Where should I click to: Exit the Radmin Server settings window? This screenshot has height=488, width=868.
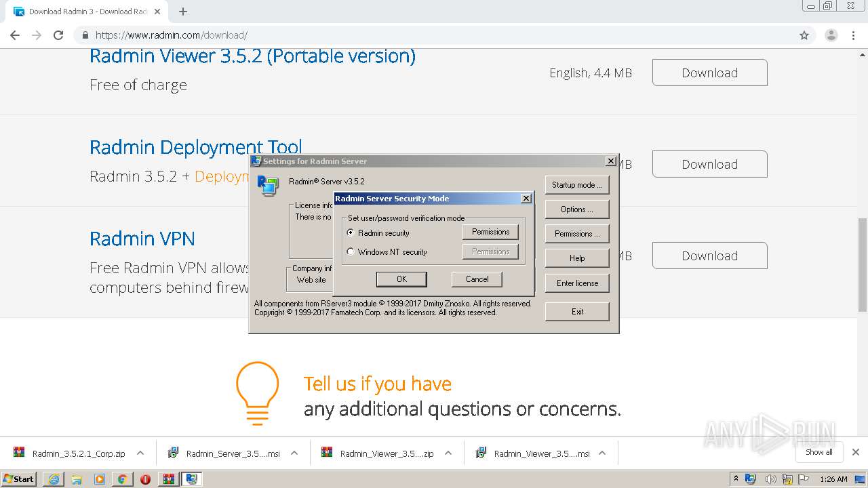coord(577,312)
